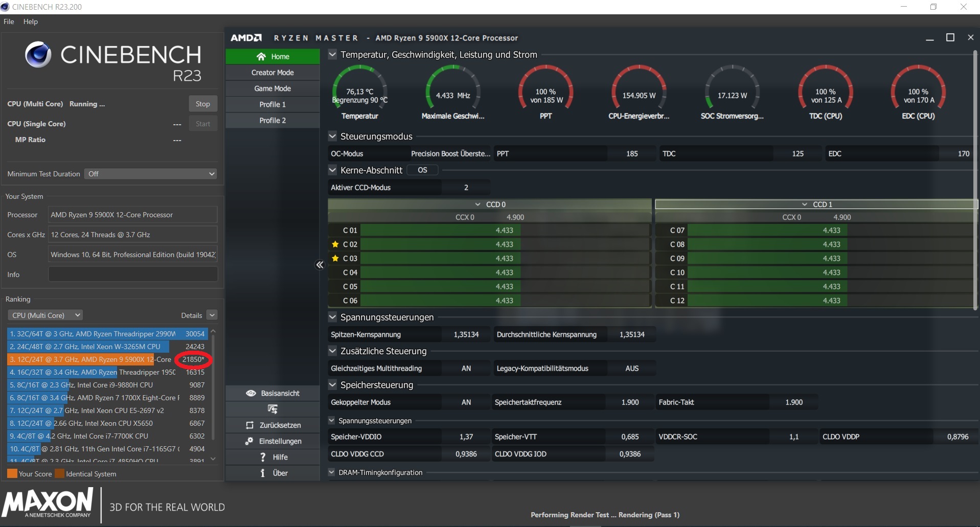The height and width of the screenshot is (527, 980).
Task: Stop the CPU Multi Core test
Action: [203, 104]
